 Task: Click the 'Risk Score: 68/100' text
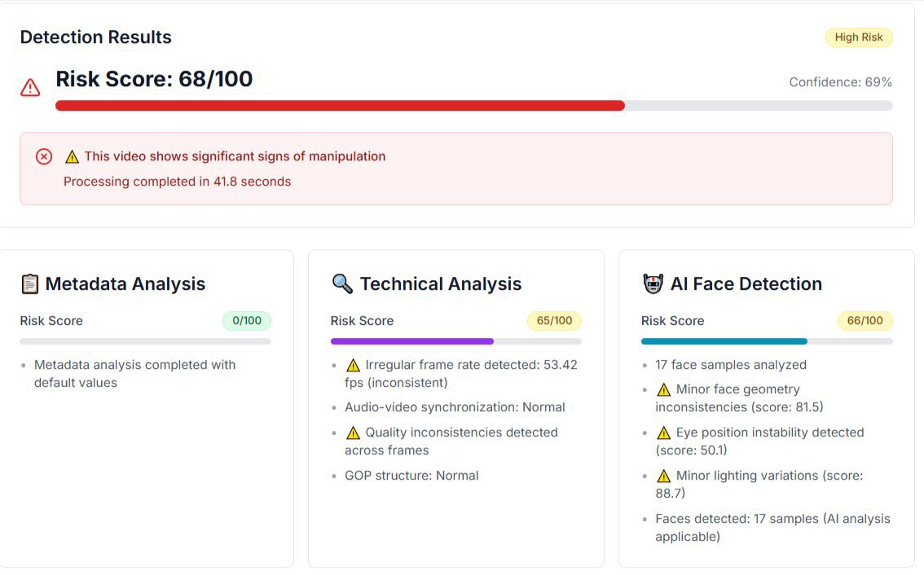(x=154, y=79)
